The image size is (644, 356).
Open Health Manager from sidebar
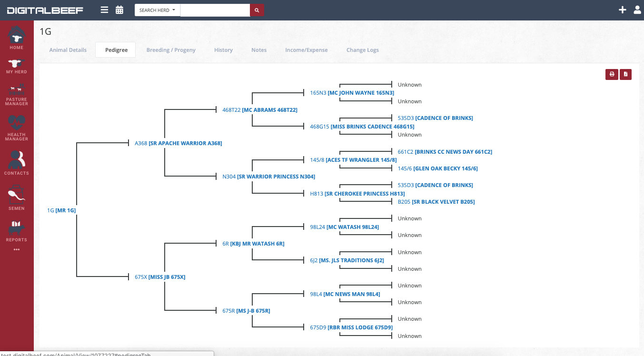click(17, 128)
